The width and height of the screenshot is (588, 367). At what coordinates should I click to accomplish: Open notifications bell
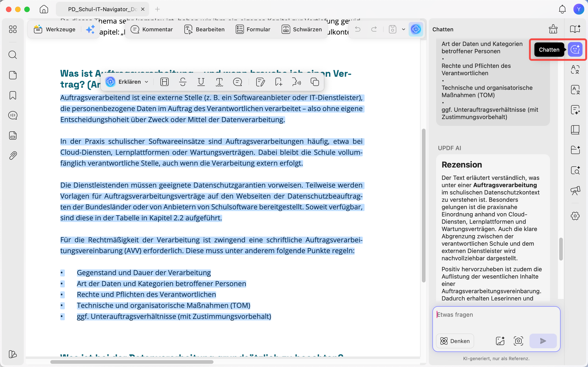(x=562, y=9)
